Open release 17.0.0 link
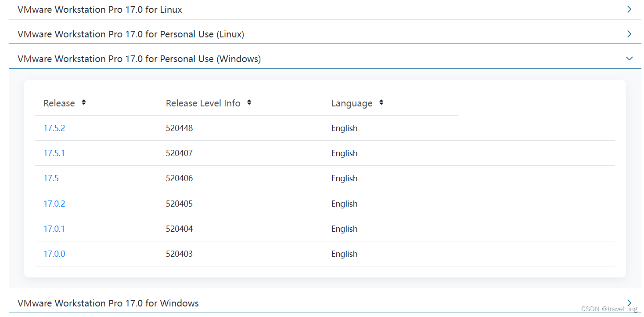Viewport: 644px width, 317px height. point(54,254)
